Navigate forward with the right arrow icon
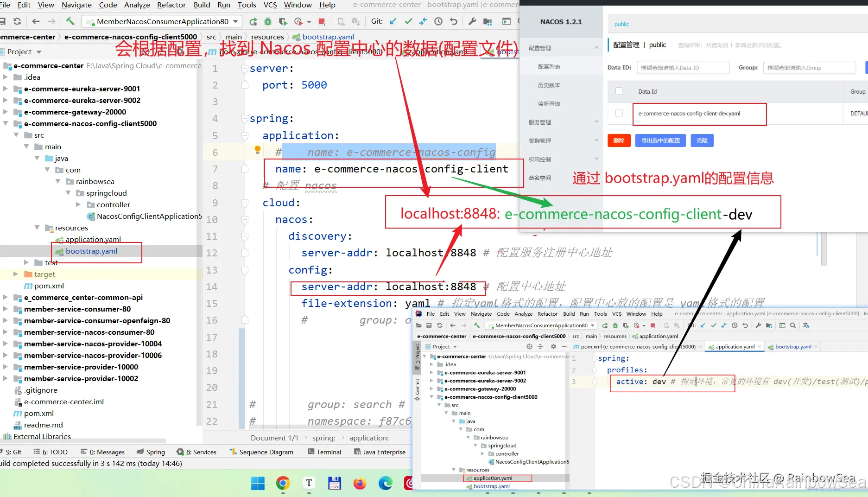 pyautogui.click(x=51, y=21)
